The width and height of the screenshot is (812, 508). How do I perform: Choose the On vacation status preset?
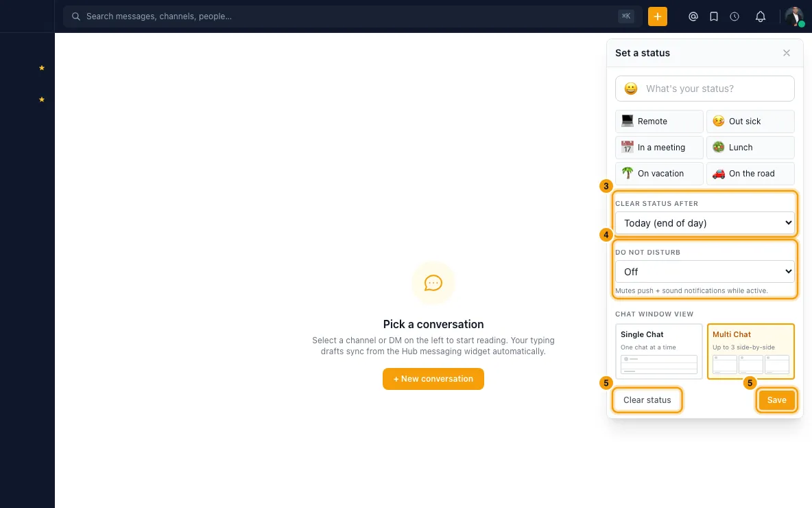[x=659, y=174]
